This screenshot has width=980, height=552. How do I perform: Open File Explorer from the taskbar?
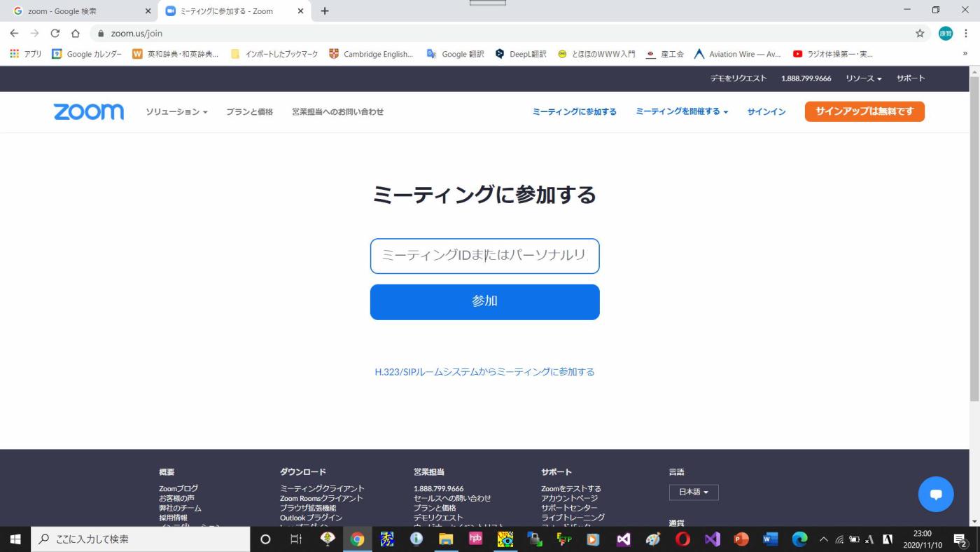click(446, 539)
